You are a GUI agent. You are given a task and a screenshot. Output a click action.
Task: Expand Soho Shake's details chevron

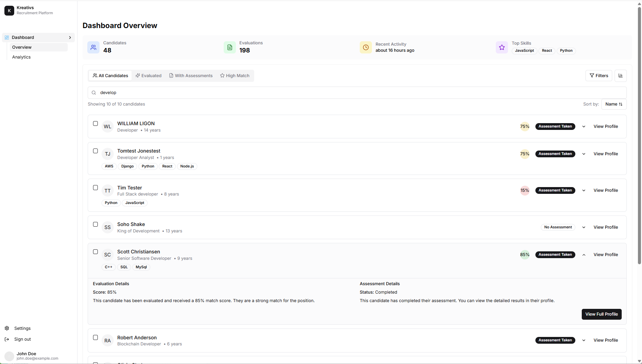[584, 227]
